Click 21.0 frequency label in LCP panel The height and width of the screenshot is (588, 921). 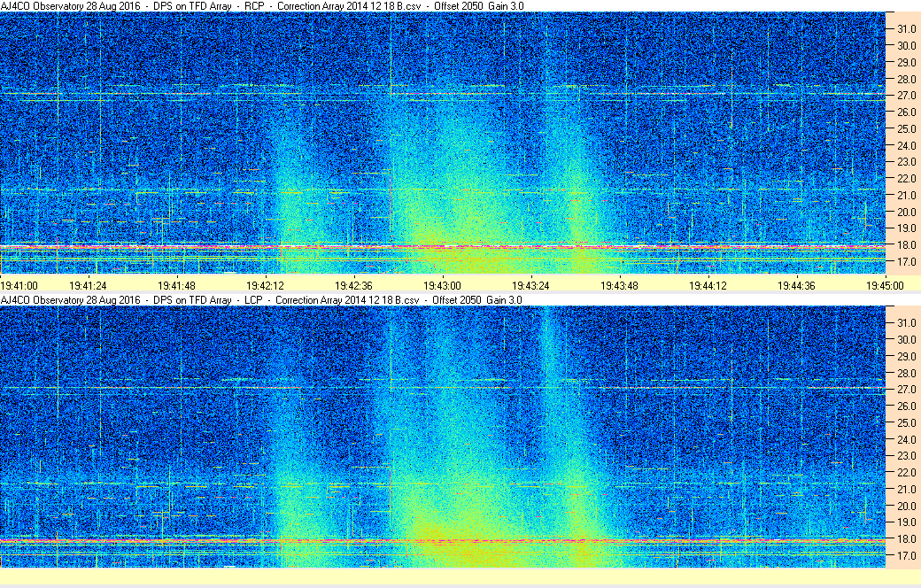click(906, 490)
